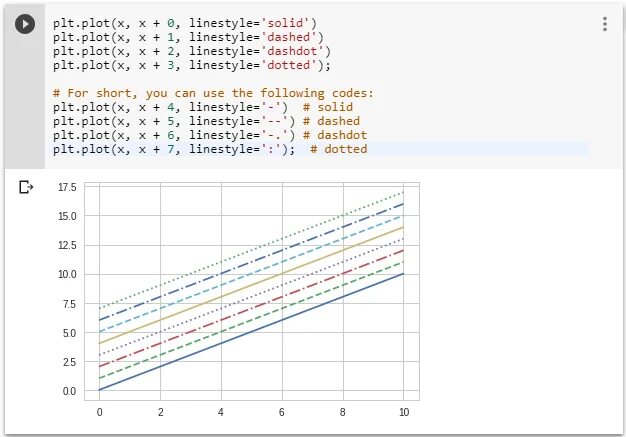Open the cell's three-dot options menu
Screen dimensions: 626x437
pos(605,24)
